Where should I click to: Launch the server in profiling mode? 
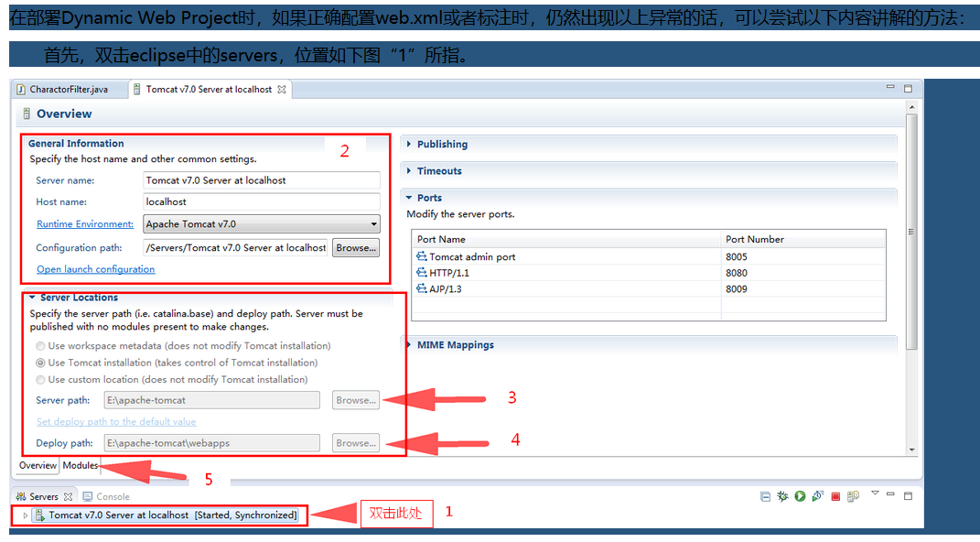818,495
